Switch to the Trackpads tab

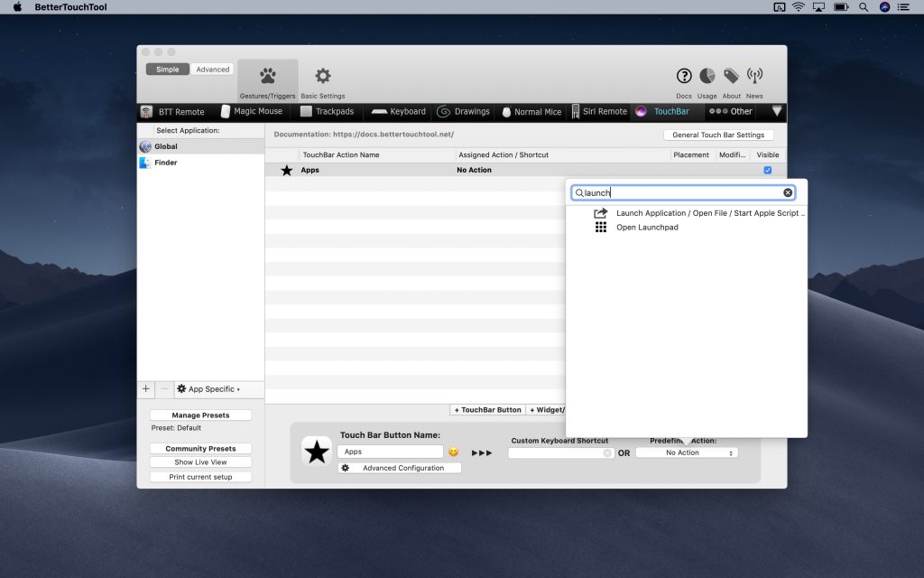click(327, 111)
